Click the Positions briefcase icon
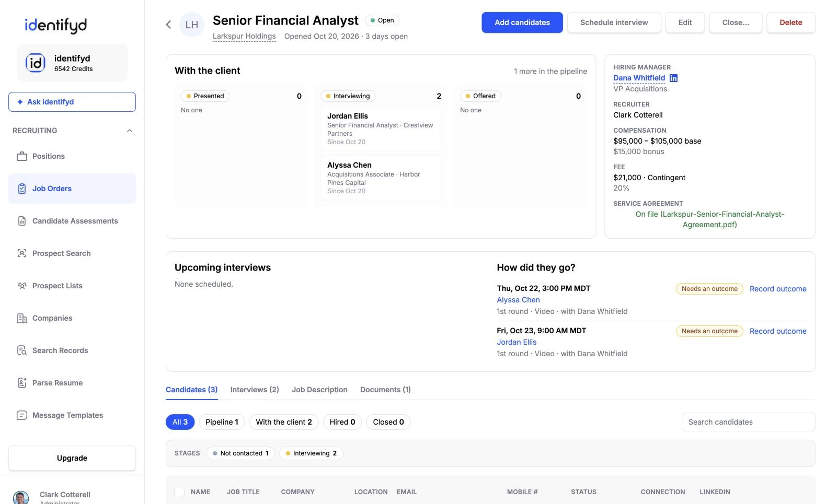The width and height of the screenshot is (826, 504). (22, 156)
